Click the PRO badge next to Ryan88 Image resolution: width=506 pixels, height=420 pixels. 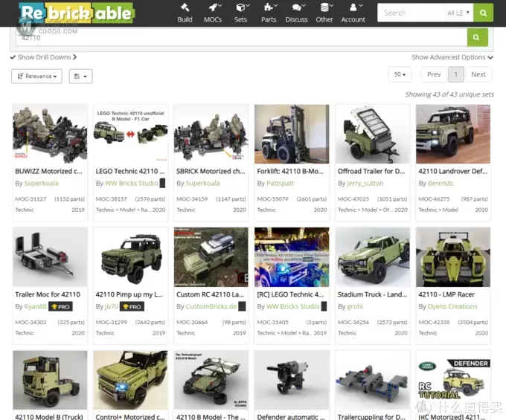point(60,306)
